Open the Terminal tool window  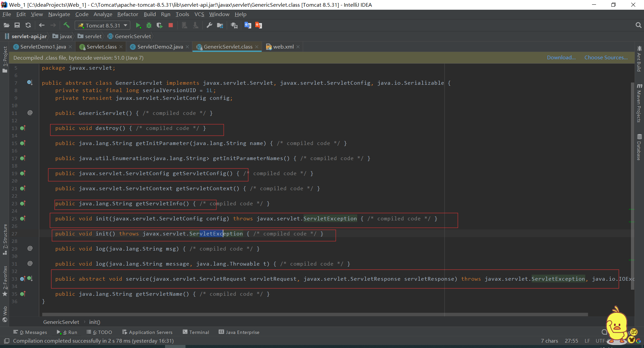click(x=199, y=332)
